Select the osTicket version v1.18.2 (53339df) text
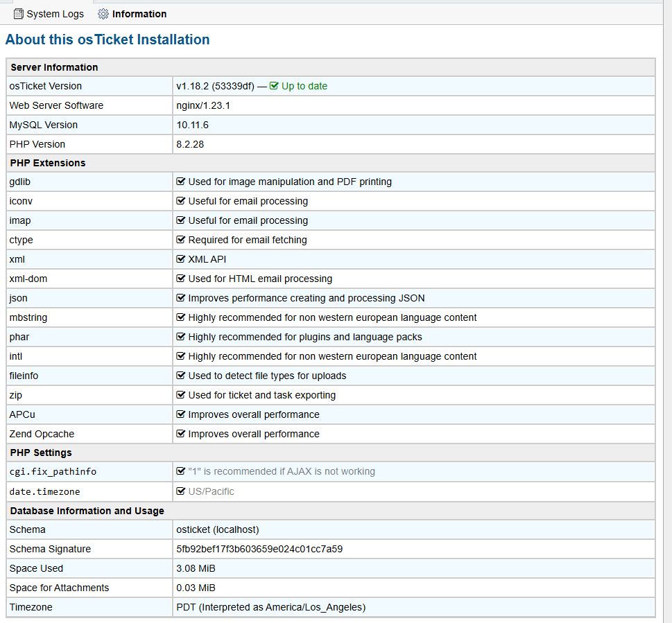 (215, 86)
